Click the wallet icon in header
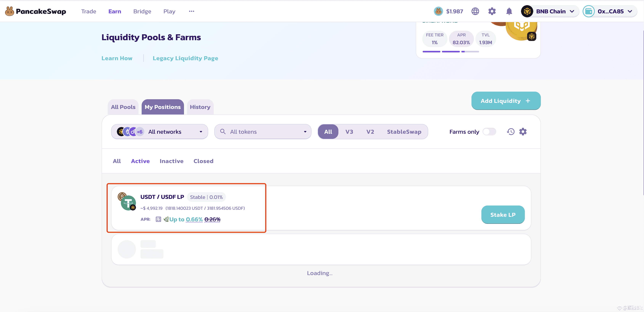Image resolution: width=644 pixels, height=312 pixels. coord(589,11)
